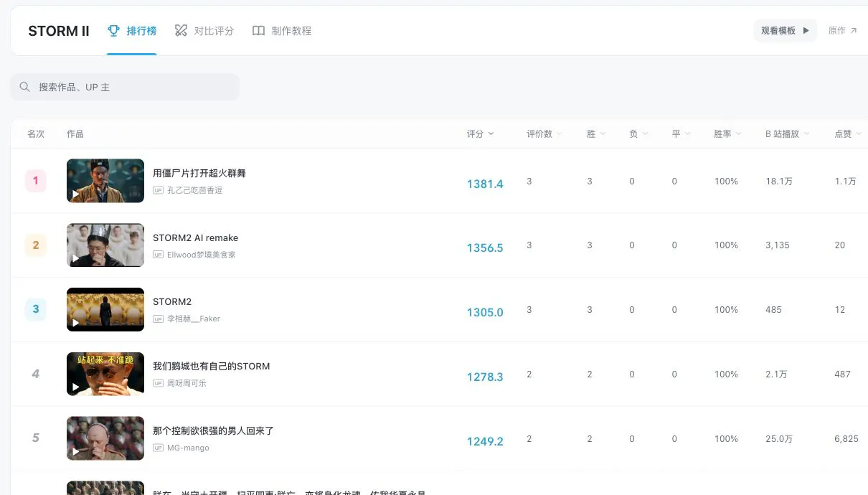This screenshot has width=868, height=495.
Task: Open uploader 李相赫__Faker
Action: pyautogui.click(x=194, y=319)
